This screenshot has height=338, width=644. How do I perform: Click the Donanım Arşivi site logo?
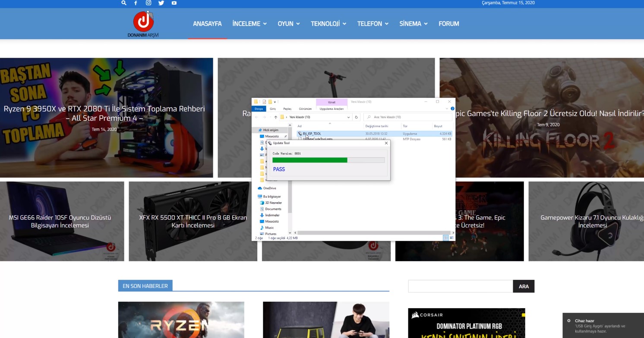143,24
